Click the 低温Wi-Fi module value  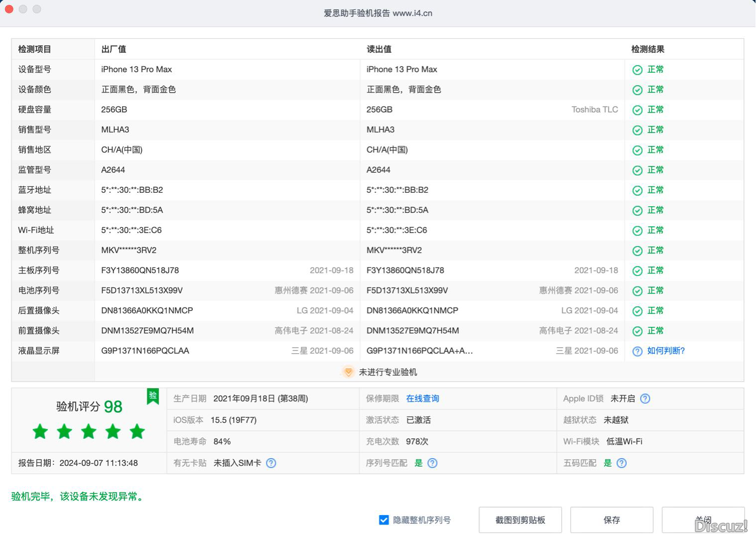624,442
